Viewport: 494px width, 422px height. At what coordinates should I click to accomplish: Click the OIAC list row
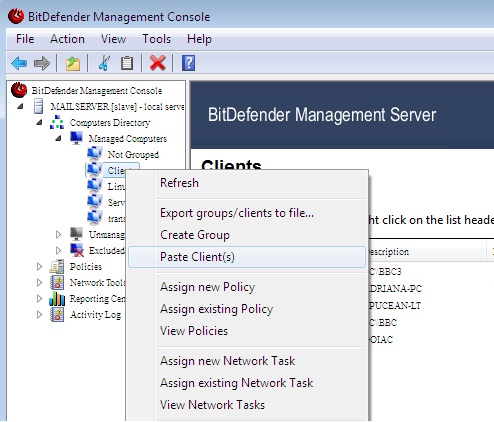pos(381,340)
